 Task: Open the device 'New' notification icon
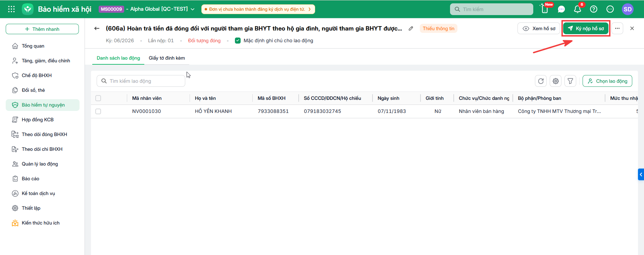click(545, 9)
